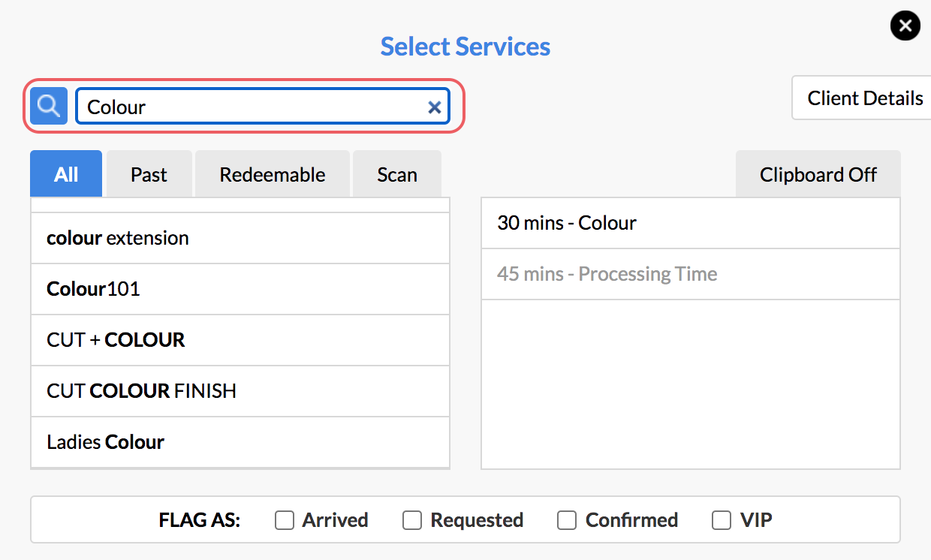Tick the Requested flag checkbox
931x560 pixels.
[412, 520]
